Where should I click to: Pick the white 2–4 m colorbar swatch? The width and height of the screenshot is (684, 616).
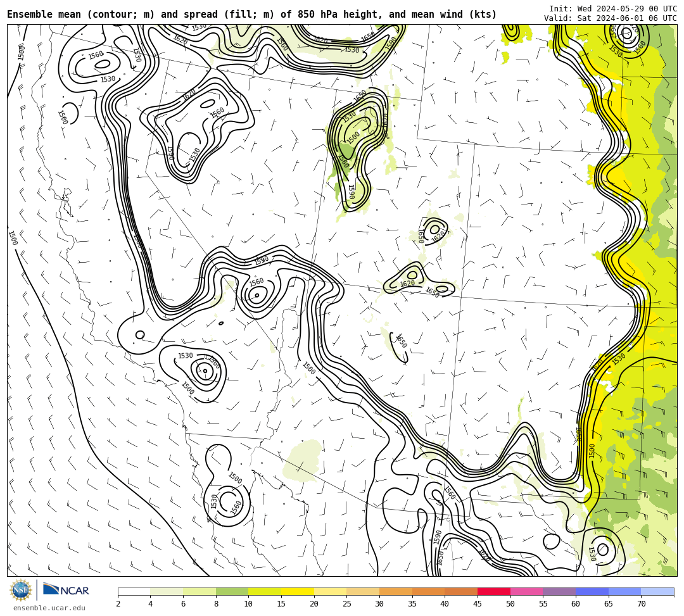(x=134, y=591)
